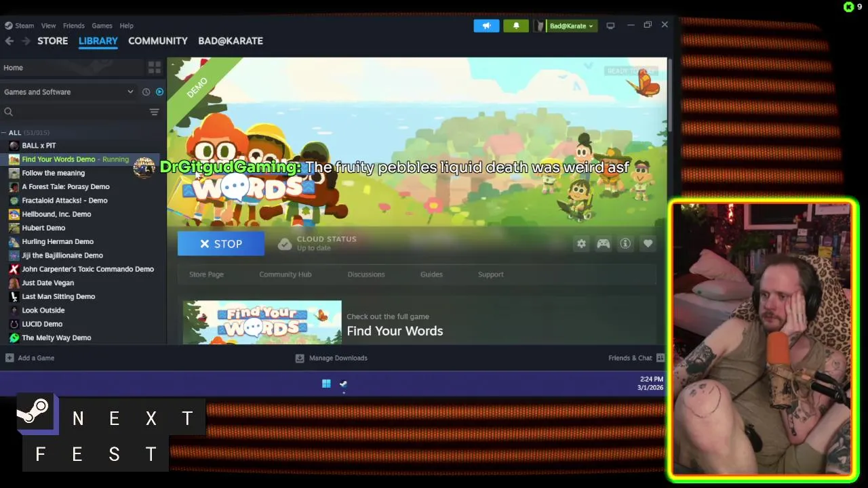Open the BAD@KARATE profile tab

point(231,41)
